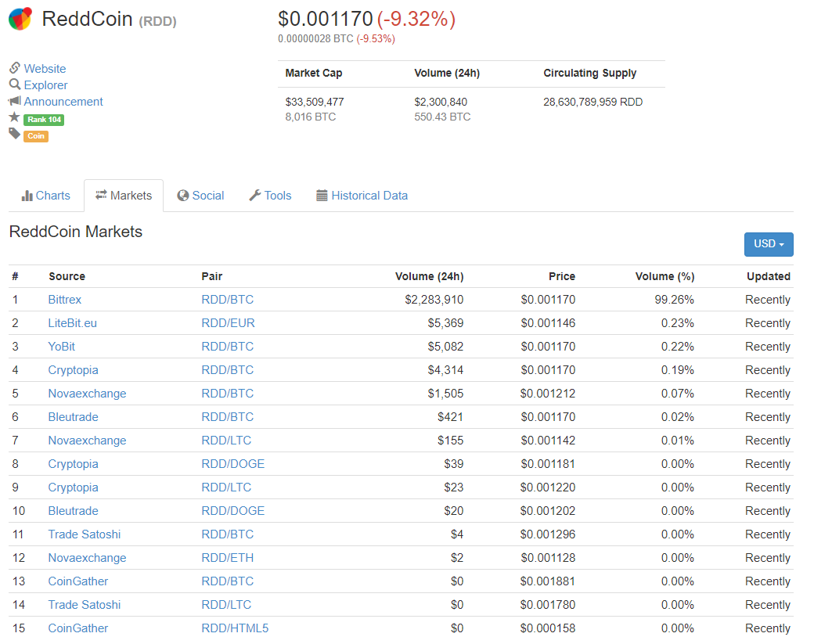Click the megaphone icon beside Announcement
This screenshot has height=644, width=832.
click(x=14, y=101)
